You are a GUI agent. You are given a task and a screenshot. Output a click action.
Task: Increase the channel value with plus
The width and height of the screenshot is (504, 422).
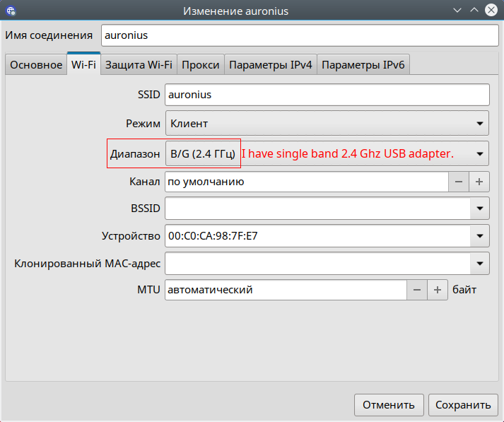tap(479, 182)
